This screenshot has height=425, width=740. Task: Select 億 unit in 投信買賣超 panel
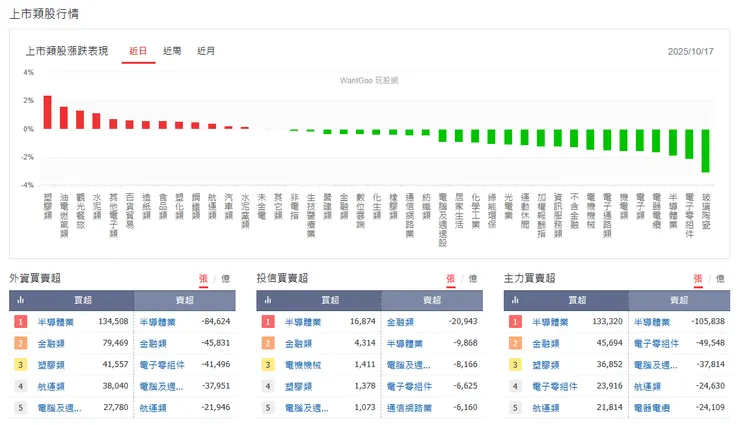pos(473,278)
